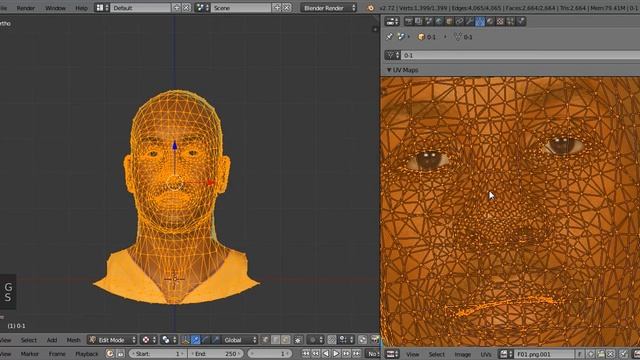Switch to Object properties tab
This screenshot has width=640, height=360.
449,21
